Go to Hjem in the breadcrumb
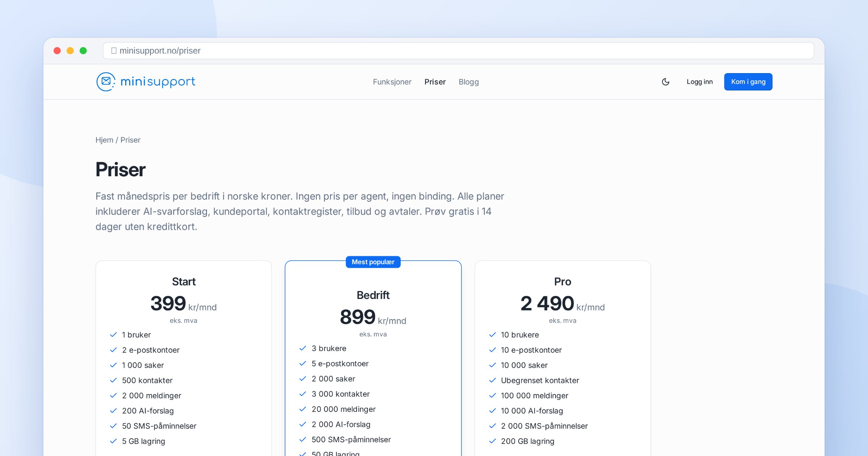This screenshot has width=868, height=456. (104, 140)
